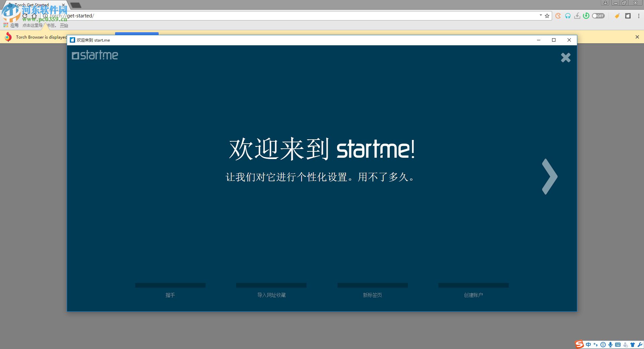Open Torch Music headphones icon
Viewport: 644px width, 349px height.
pyautogui.click(x=567, y=16)
